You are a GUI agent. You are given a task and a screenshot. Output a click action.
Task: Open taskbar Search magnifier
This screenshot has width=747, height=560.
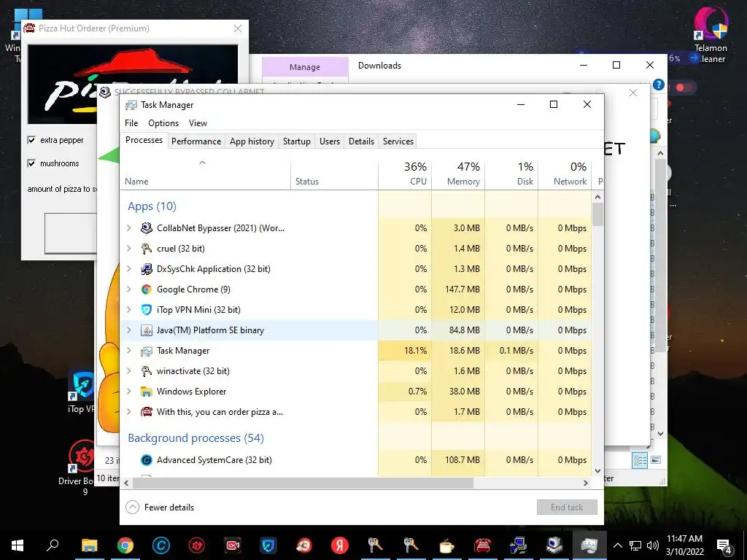pyautogui.click(x=53, y=545)
